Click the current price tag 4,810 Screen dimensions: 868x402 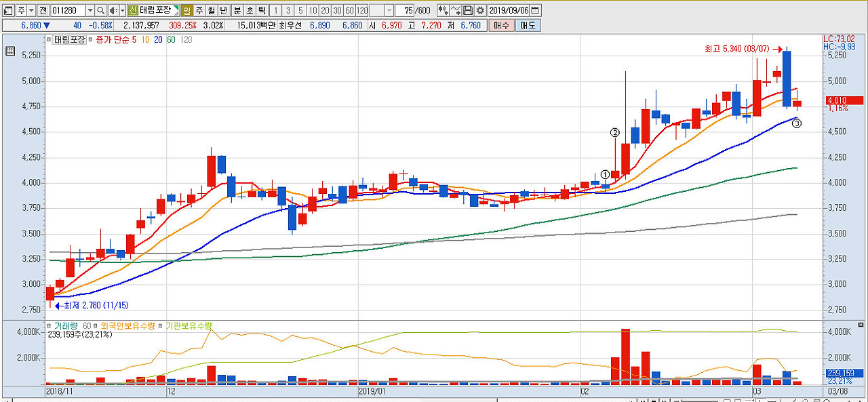[844, 100]
